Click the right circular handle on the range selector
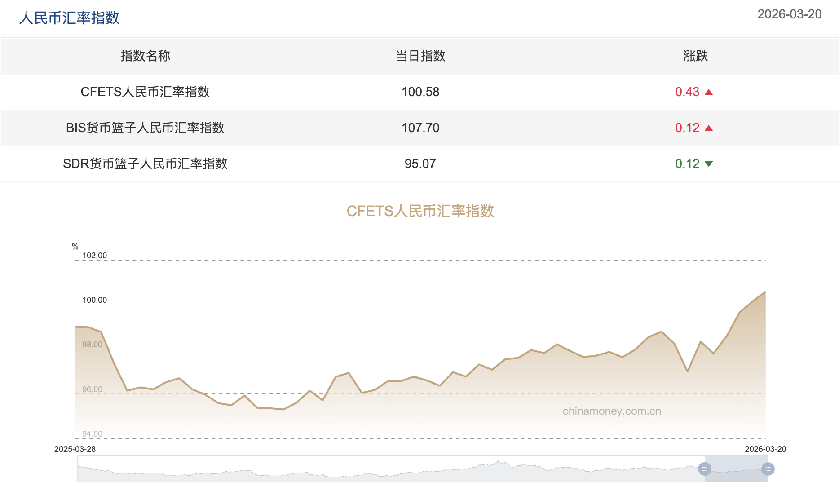 coord(768,470)
